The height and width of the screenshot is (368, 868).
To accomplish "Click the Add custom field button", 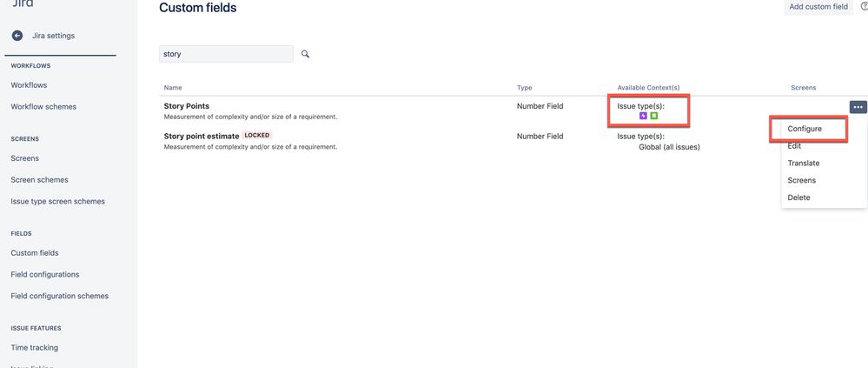I will click(818, 7).
